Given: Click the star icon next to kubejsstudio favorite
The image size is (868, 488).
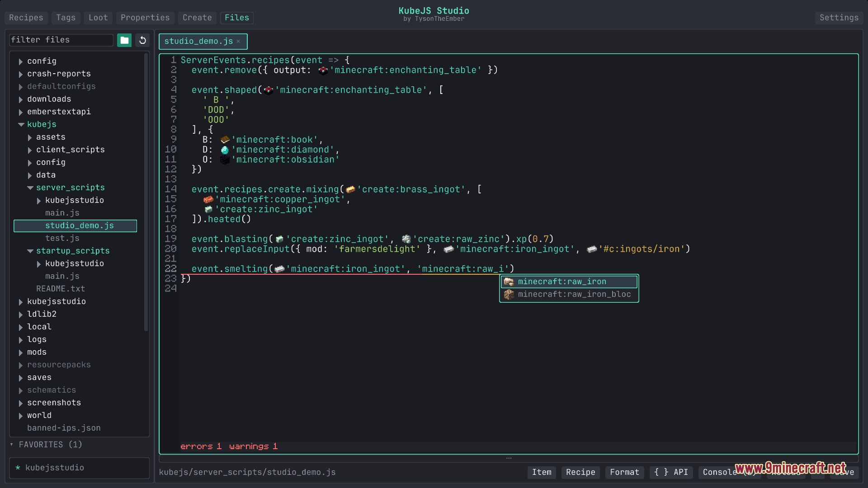Looking at the screenshot, I should 18,468.
